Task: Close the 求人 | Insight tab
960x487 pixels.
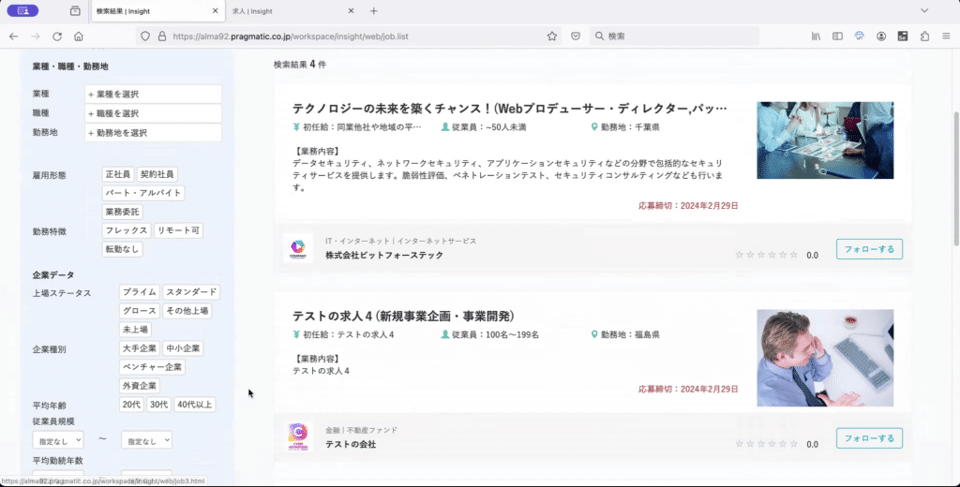Action: [x=351, y=11]
